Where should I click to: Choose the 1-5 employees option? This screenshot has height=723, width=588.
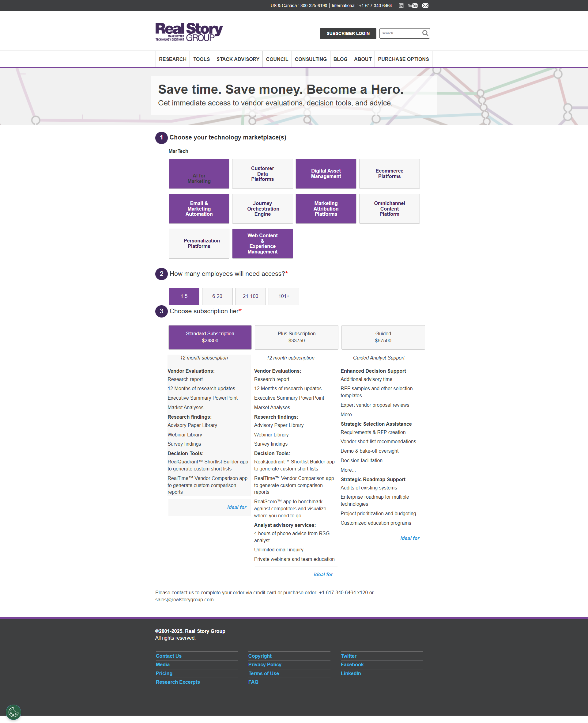184,296
